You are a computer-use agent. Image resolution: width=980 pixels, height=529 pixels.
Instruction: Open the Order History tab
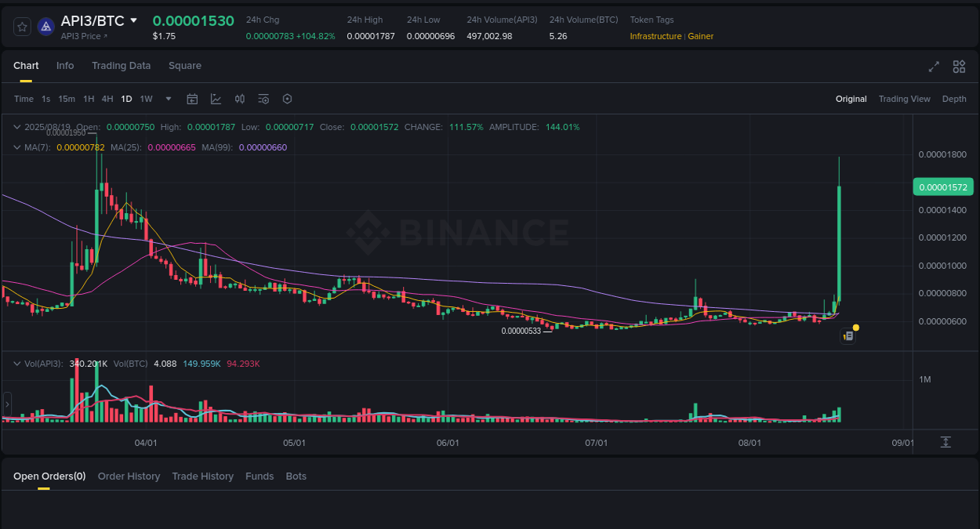[129, 476]
